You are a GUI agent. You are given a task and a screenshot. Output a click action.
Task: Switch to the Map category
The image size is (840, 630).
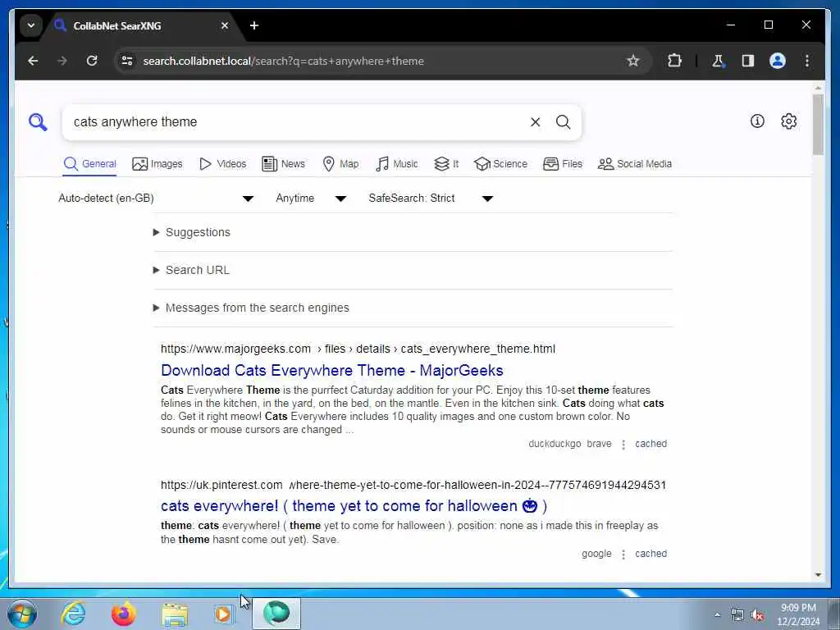tap(340, 164)
